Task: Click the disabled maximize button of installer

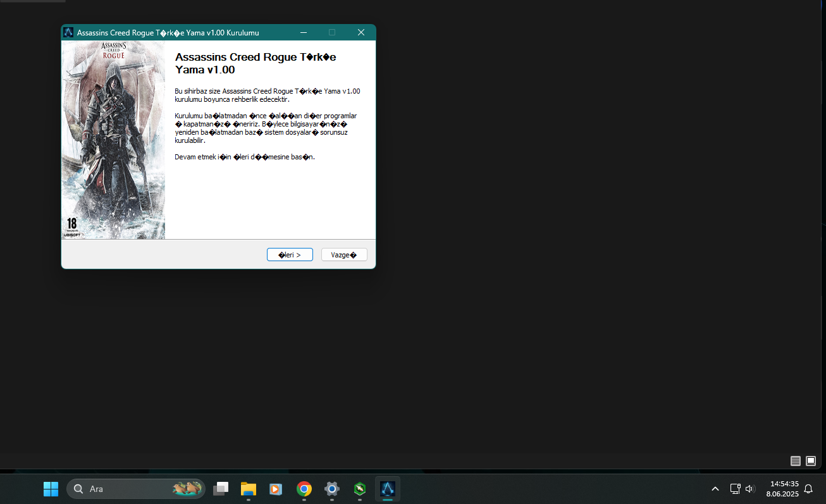Action: [x=332, y=32]
